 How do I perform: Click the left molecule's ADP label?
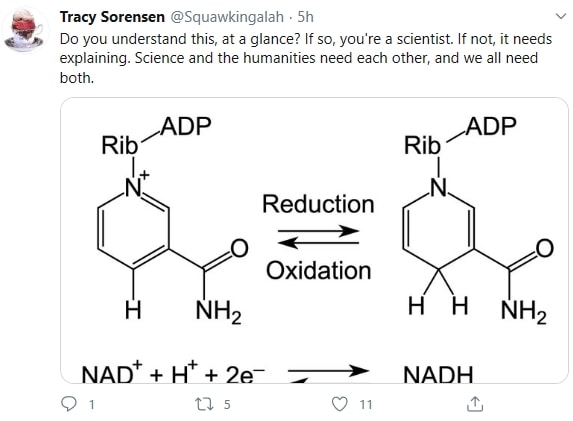(x=186, y=126)
